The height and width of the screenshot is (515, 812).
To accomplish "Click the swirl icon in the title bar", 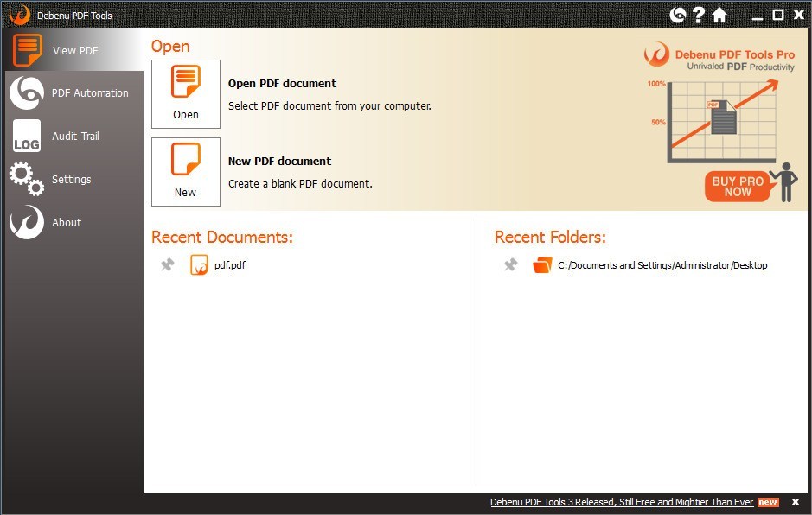I will click(677, 15).
